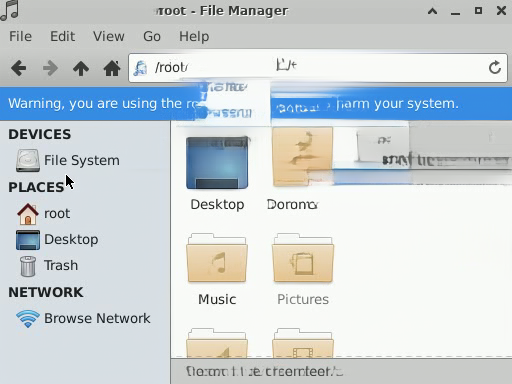Open the File menu
Screen dimensions: 512x384
(20, 36)
